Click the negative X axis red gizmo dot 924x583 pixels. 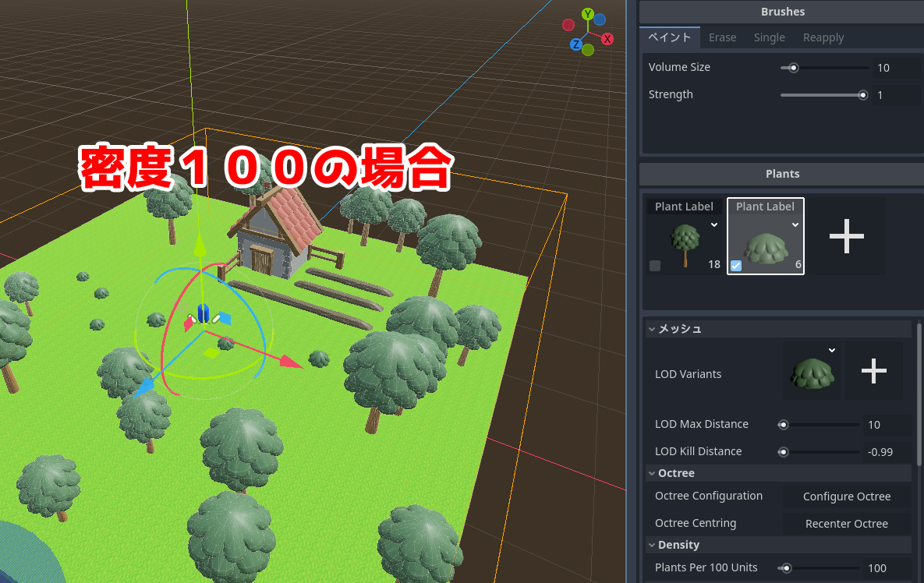(x=568, y=25)
